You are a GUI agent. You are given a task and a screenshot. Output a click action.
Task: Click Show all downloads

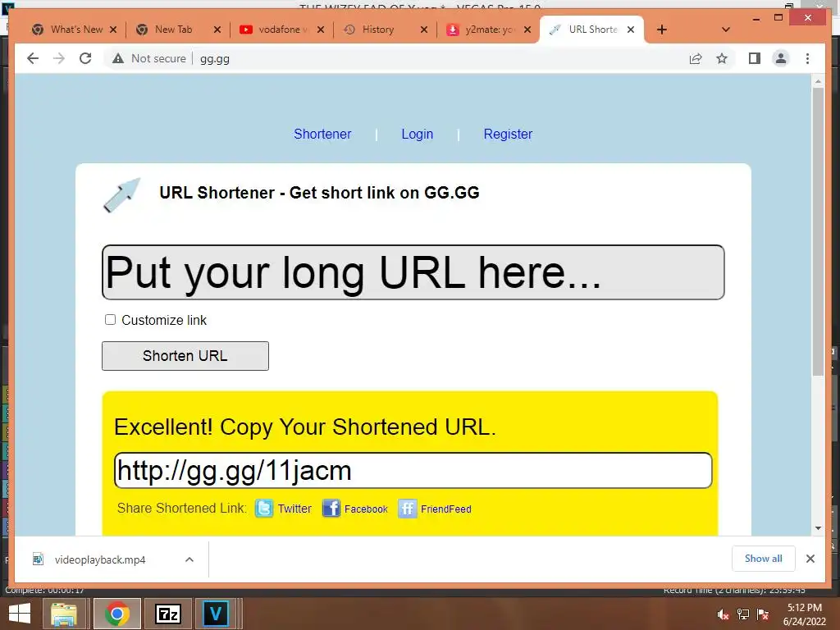point(764,559)
